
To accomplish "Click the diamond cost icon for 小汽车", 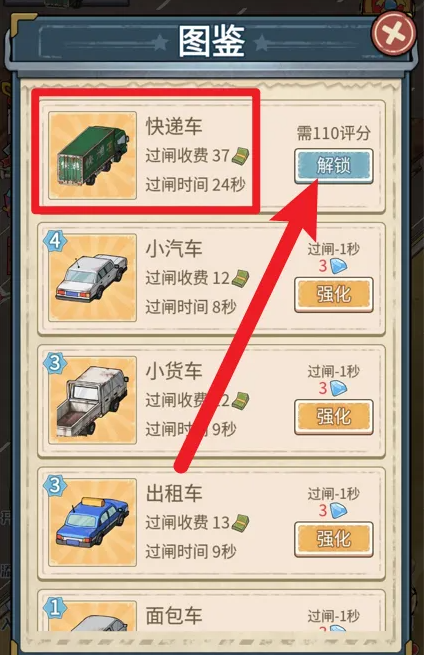I will (338, 266).
